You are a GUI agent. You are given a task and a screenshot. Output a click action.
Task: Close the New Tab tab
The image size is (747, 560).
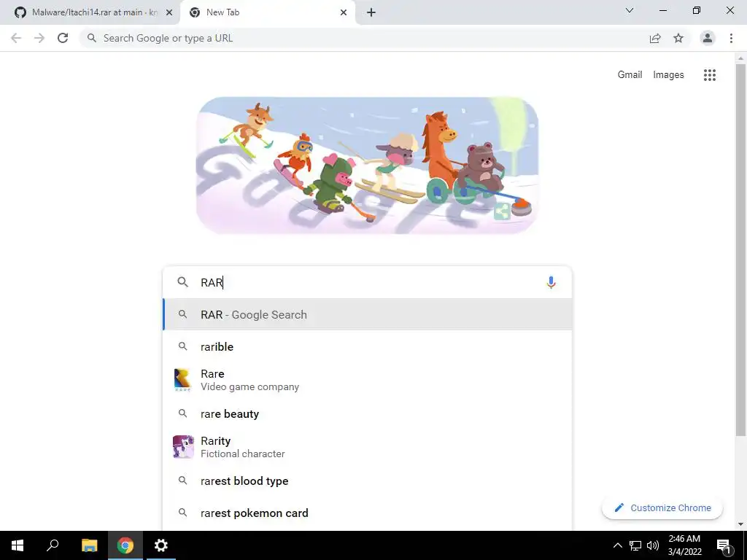(x=344, y=12)
